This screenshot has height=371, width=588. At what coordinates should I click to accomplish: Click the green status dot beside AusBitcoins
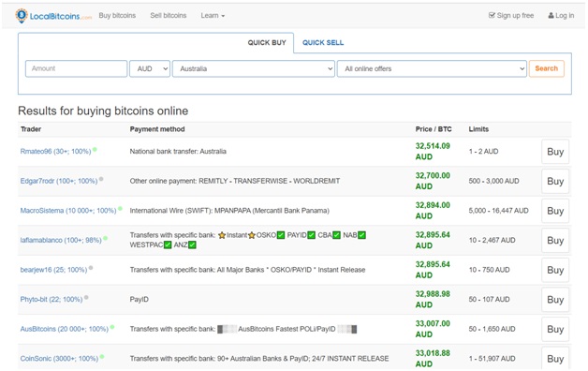(x=112, y=327)
